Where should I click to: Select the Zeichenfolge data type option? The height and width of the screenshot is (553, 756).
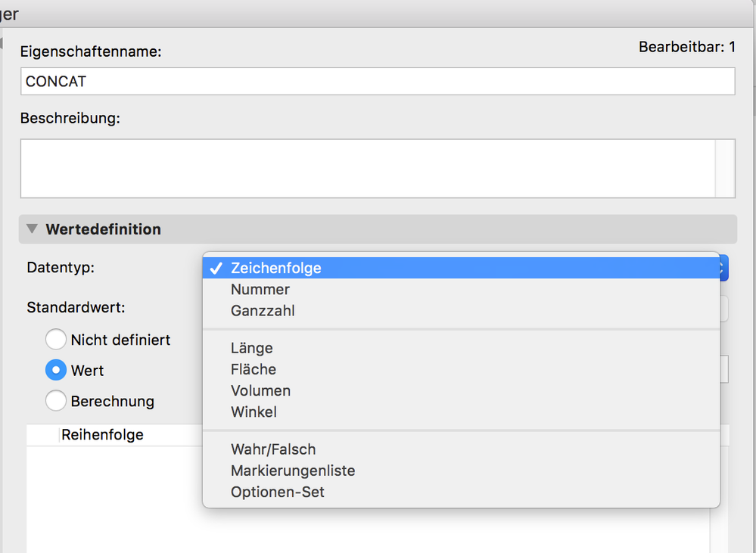[276, 269]
